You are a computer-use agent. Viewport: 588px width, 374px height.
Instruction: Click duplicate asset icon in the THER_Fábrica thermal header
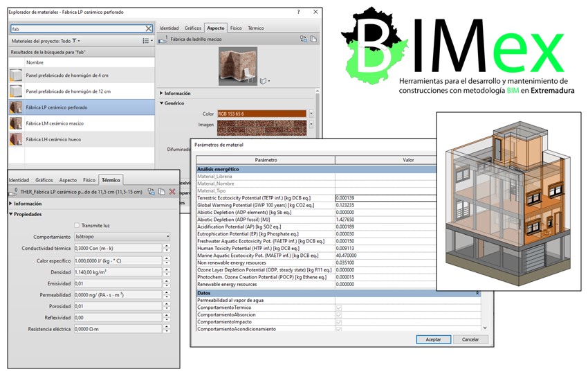162,192
